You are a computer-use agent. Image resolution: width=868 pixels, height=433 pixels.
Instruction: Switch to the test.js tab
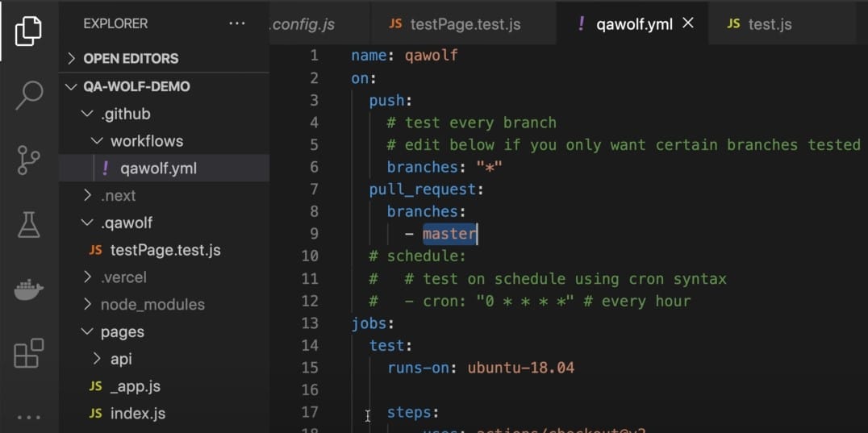tap(781, 23)
